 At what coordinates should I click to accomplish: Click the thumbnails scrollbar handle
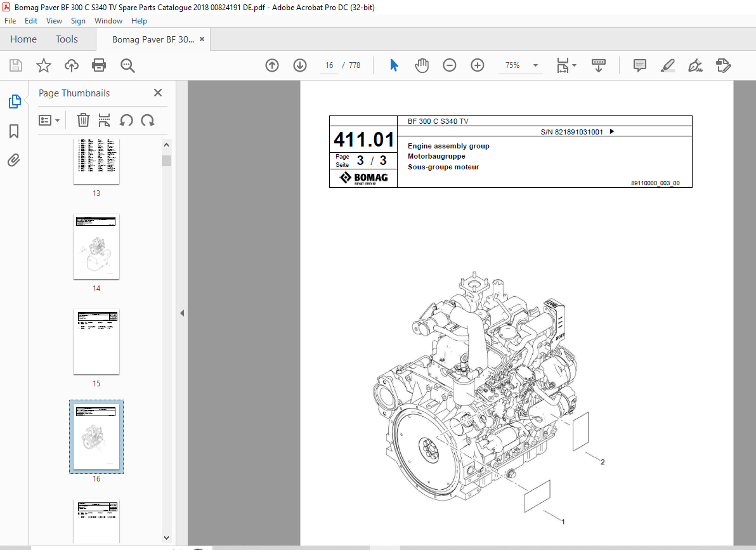[166, 160]
